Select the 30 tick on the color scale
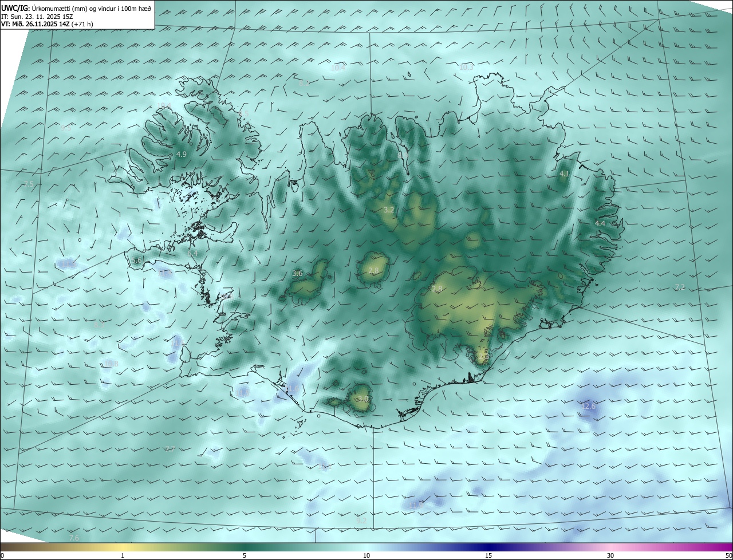The width and height of the screenshot is (733, 560). point(610,555)
